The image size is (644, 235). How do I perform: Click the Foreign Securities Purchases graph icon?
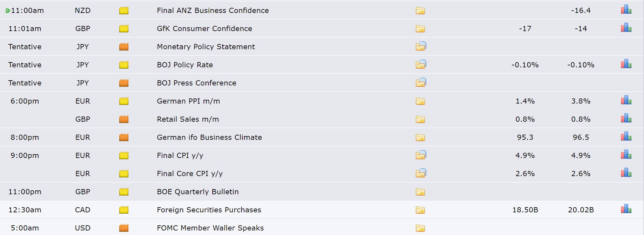point(626,209)
